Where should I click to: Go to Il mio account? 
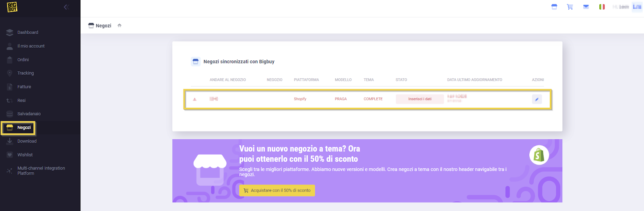click(31, 46)
